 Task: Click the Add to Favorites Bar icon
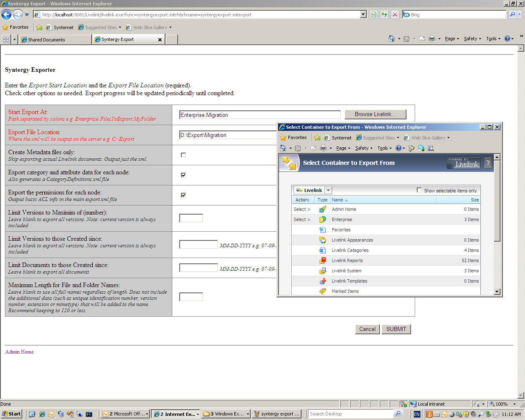tap(39, 27)
